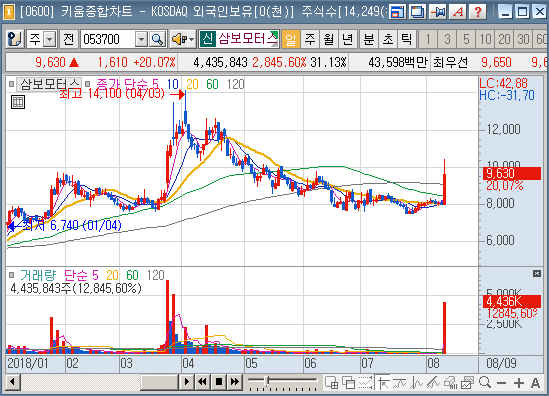The image size is (549, 396).
Task: Click the 삼보모터스 stock name field
Action: tap(248, 39)
